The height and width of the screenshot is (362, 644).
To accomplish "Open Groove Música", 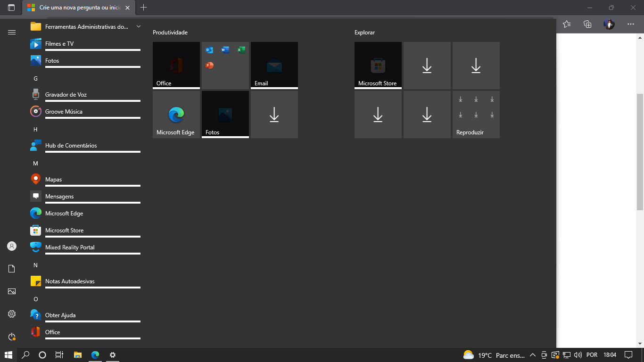I will (x=85, y=112).
